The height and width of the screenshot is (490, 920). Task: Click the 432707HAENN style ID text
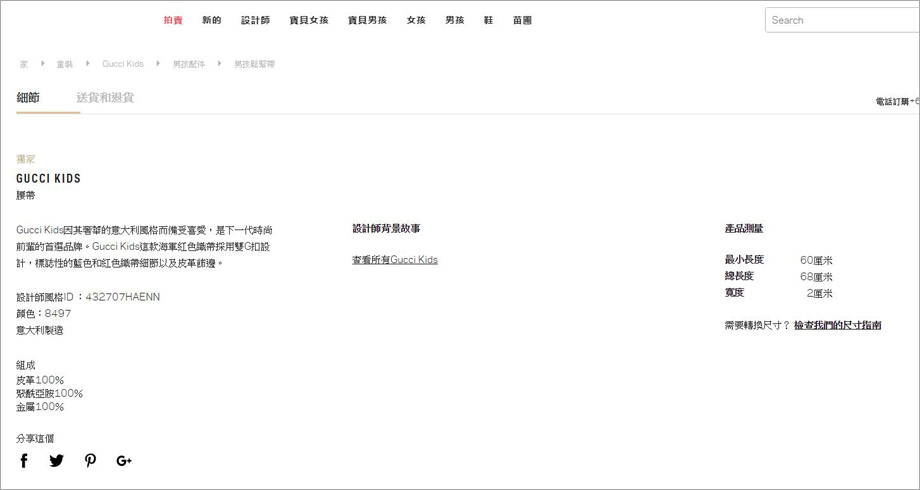123,297
